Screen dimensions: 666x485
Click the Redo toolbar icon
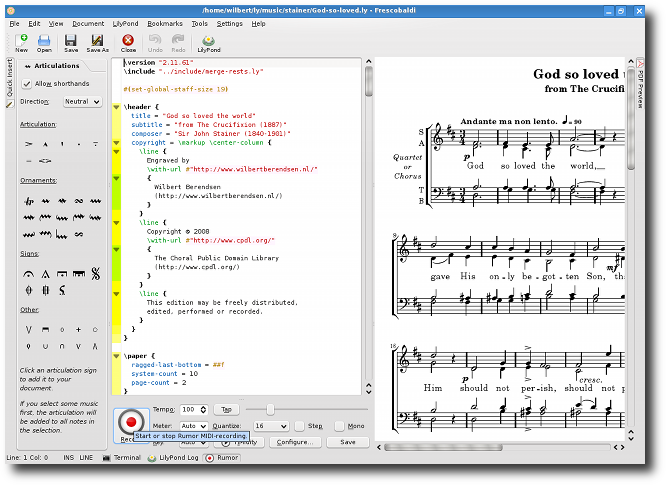pos(178,43)
